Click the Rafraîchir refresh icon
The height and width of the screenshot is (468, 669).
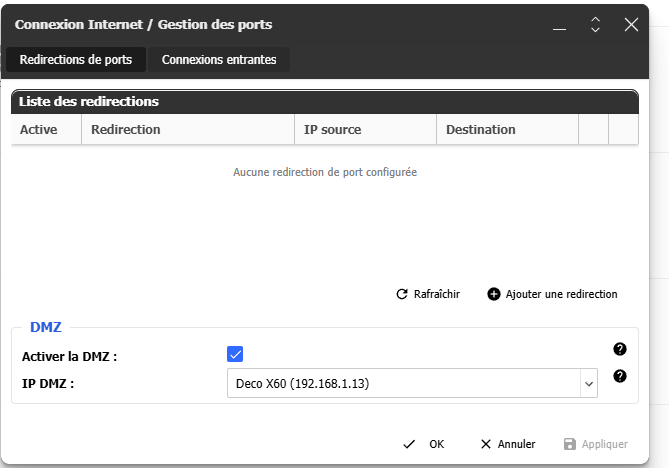402,294
